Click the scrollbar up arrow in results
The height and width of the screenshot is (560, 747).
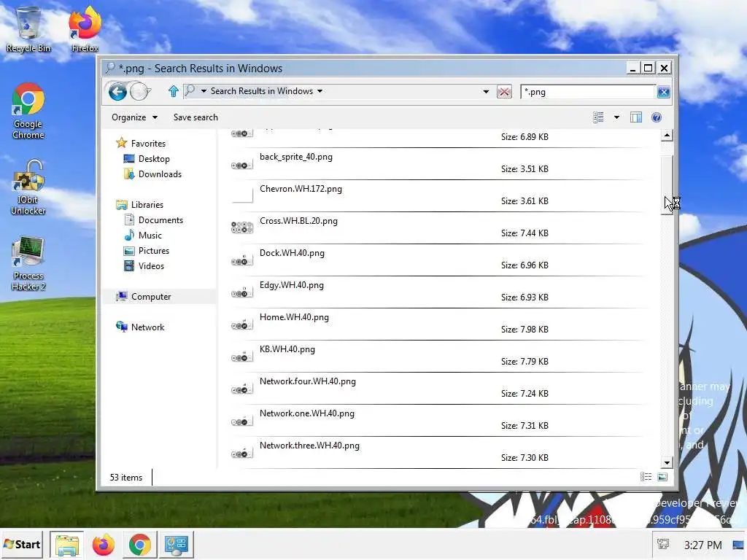click(667, 136)
